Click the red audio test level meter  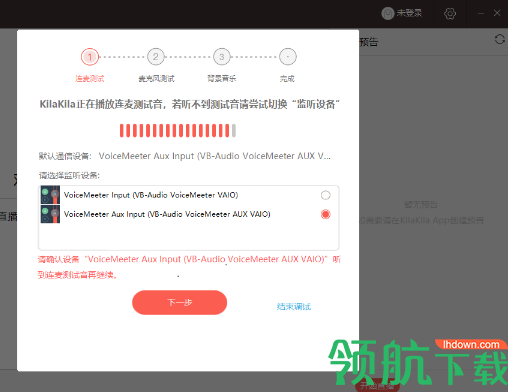(178, 131)
